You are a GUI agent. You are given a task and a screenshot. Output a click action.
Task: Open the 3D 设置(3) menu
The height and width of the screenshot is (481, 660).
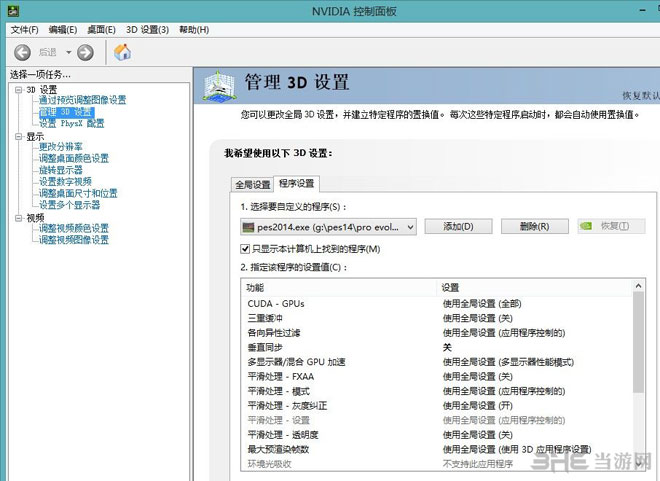pyautogui.click(x=147, y=29)
